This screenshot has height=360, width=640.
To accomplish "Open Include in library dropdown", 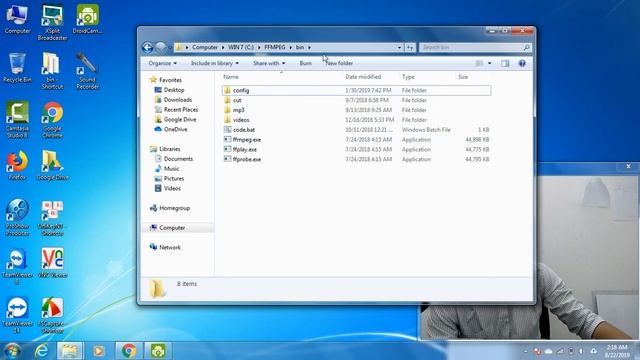I will (x=215, y=63).
